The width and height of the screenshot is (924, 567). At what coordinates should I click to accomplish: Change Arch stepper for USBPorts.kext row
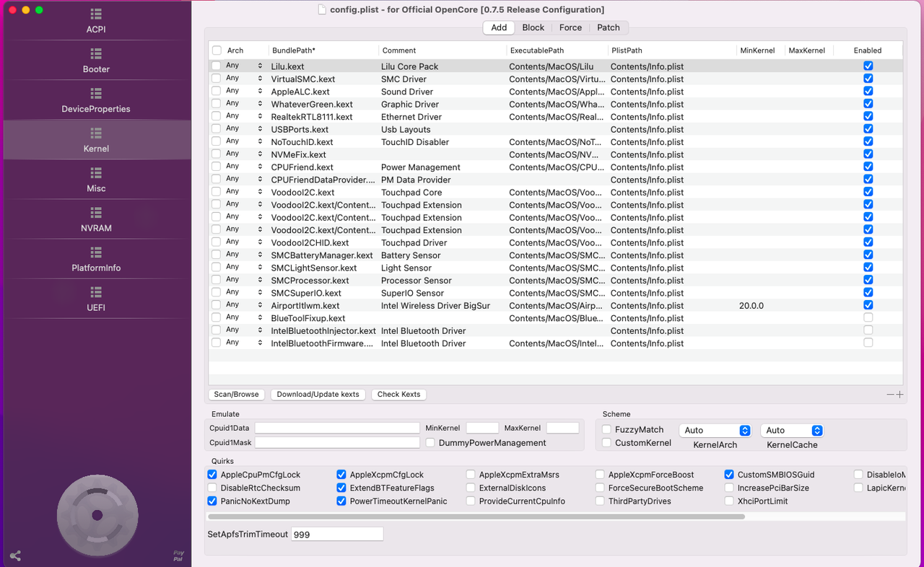point(260,129)
